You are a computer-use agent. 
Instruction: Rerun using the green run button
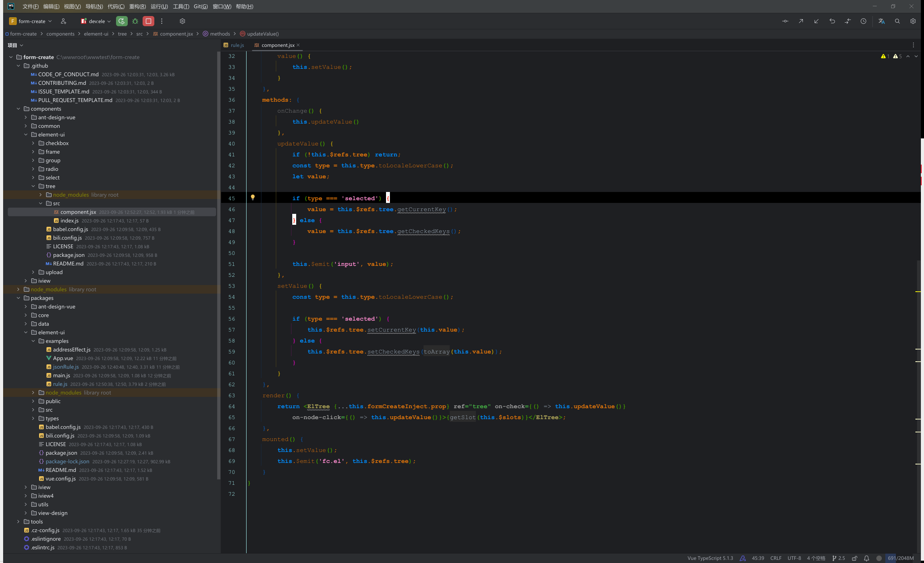click(x=122, y=21)
